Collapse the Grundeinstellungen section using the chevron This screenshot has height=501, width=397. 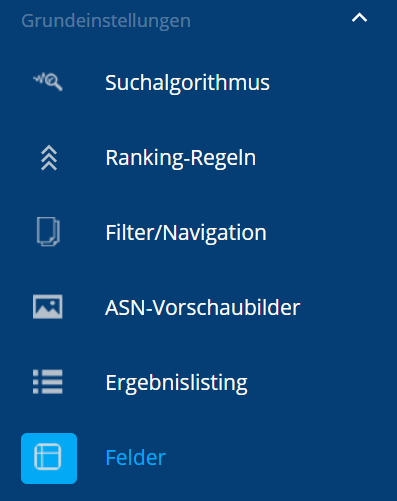(x=359, y=18)
